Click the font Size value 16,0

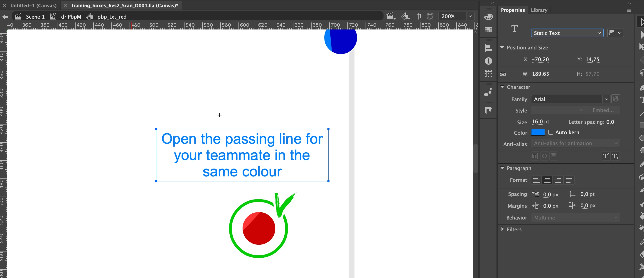tap(537, 122)
